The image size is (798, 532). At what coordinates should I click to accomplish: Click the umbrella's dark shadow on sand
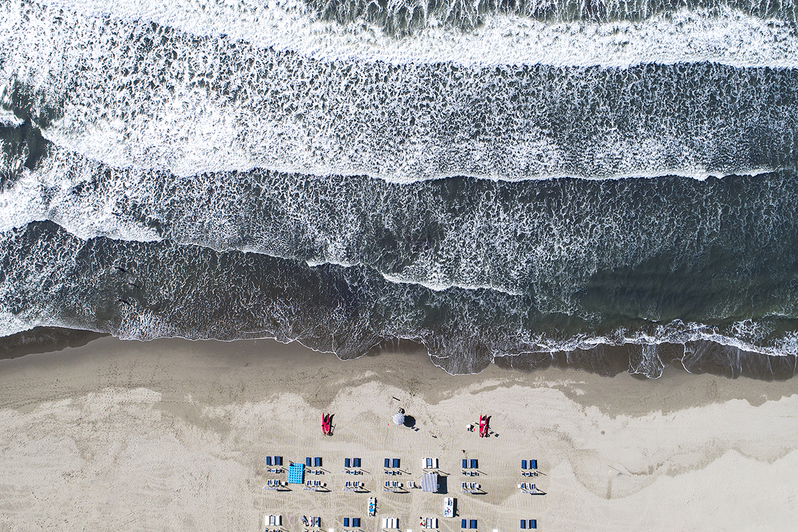[410, 421]
